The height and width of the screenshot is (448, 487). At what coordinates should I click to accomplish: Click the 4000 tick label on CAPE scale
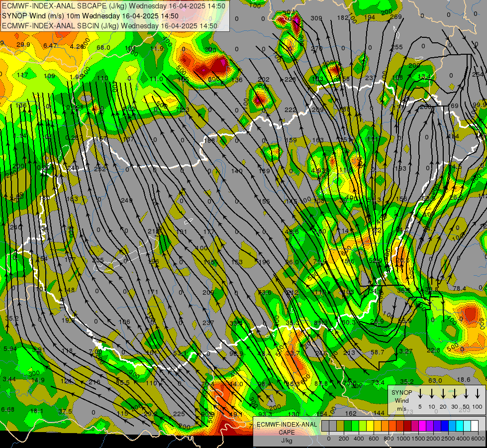point(463,439)
